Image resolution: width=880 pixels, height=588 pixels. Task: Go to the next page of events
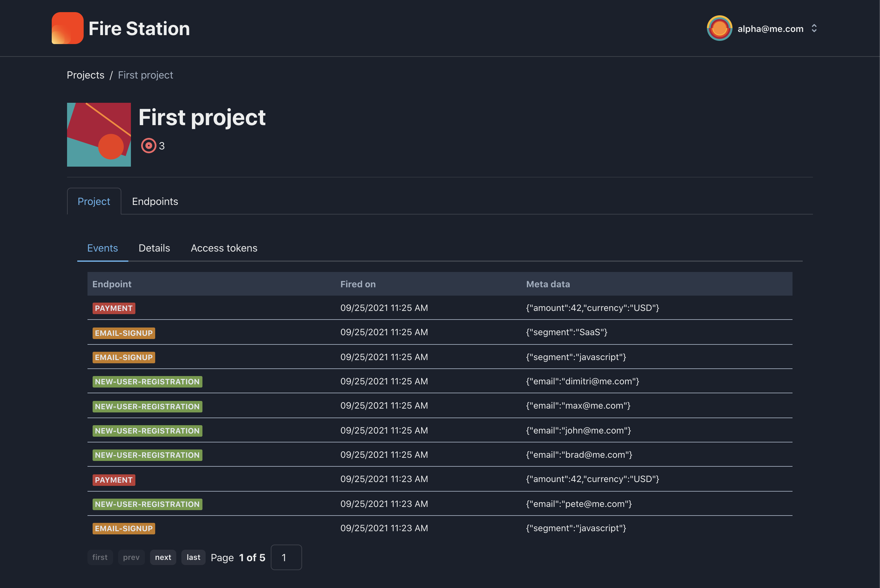(163, 557)
